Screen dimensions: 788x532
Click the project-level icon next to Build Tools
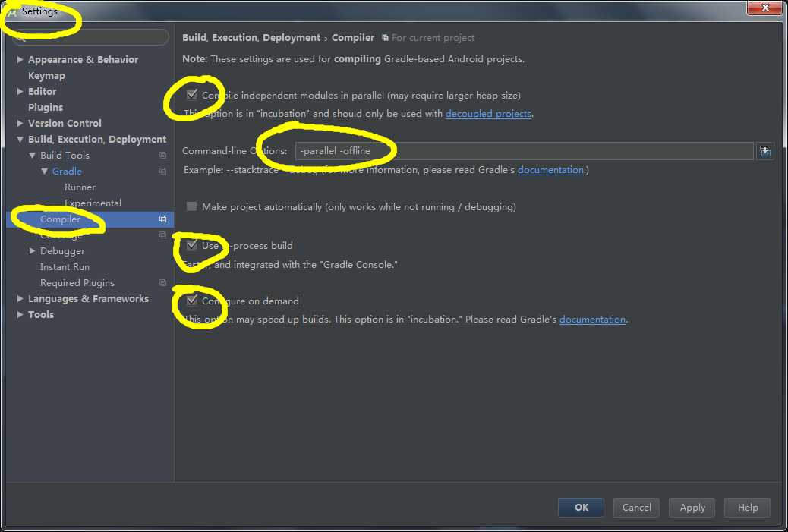click(x=162, y=156)
